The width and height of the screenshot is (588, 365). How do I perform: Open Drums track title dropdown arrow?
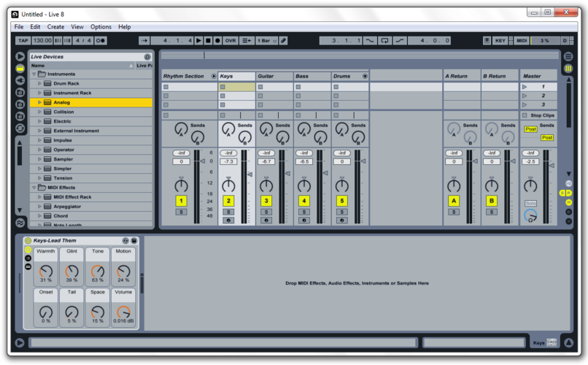tap(365, 76)
